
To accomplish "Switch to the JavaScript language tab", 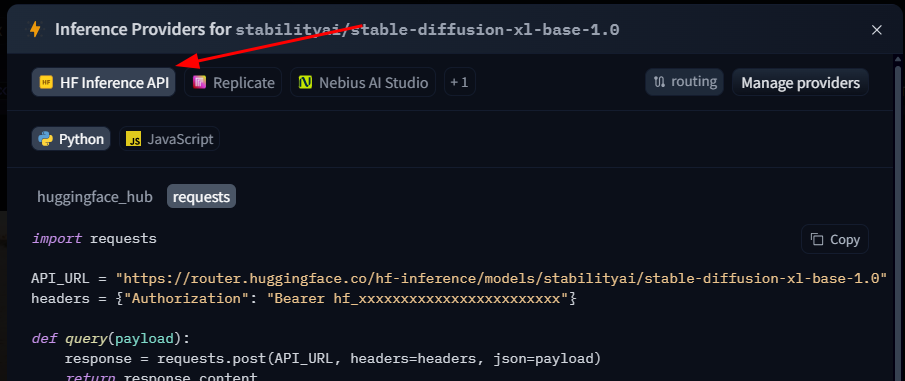I will (x=169, y=139).
